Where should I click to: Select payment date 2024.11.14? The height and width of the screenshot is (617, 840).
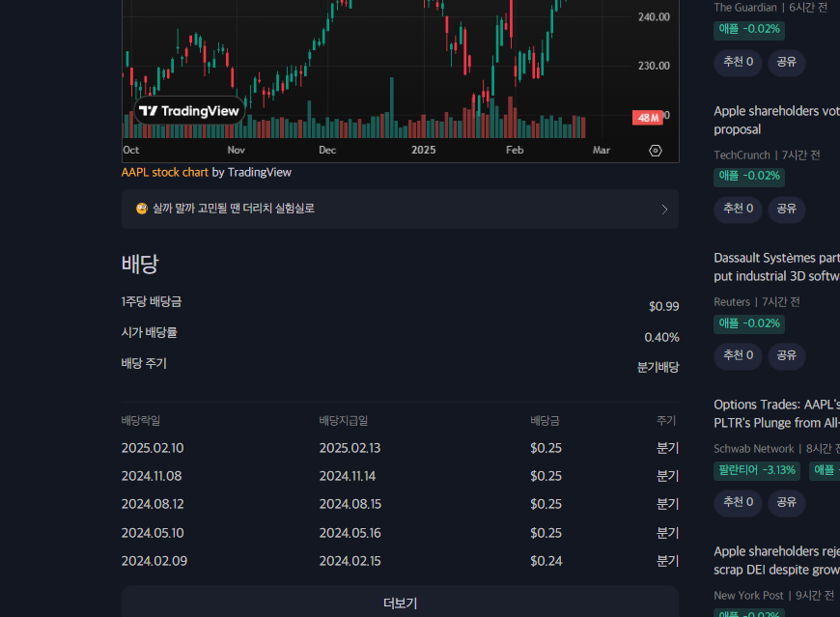click(348, 476)
